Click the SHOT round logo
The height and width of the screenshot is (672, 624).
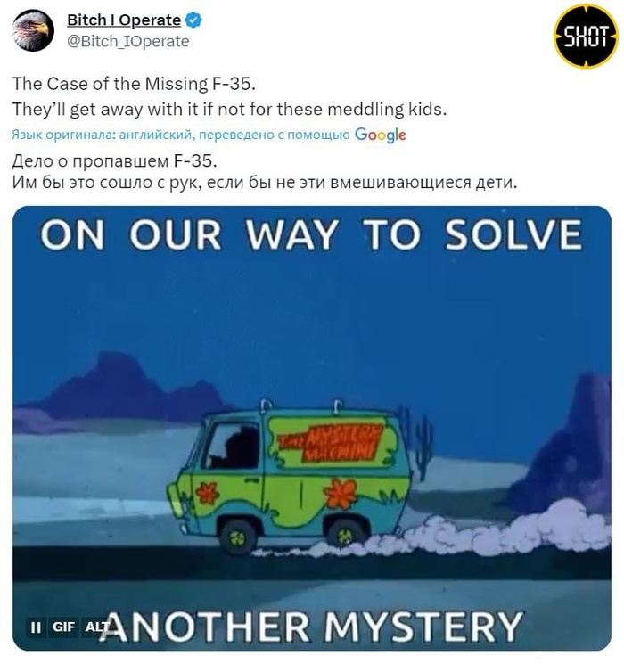click(586, 36)
